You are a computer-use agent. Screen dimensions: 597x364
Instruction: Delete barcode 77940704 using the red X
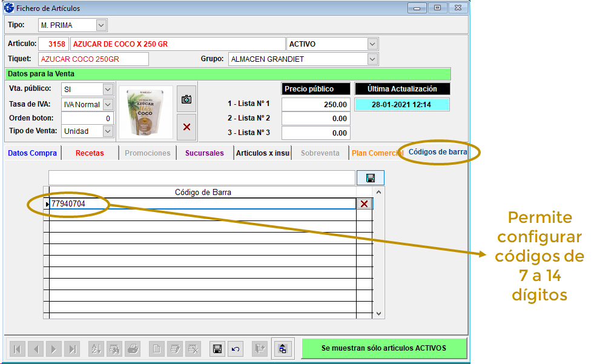(364, 204)
